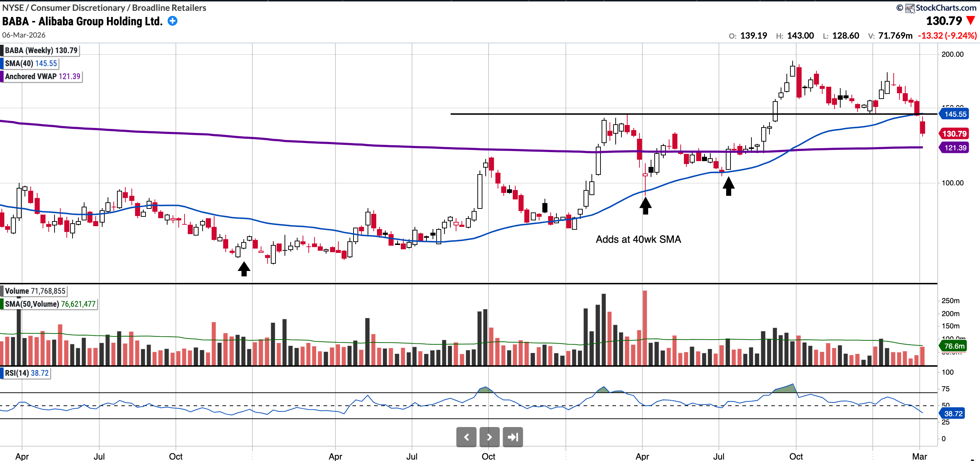The image size is (980, 461).
Task: Click the BABA (Weekly) legend label
Action: coord(41,50)
